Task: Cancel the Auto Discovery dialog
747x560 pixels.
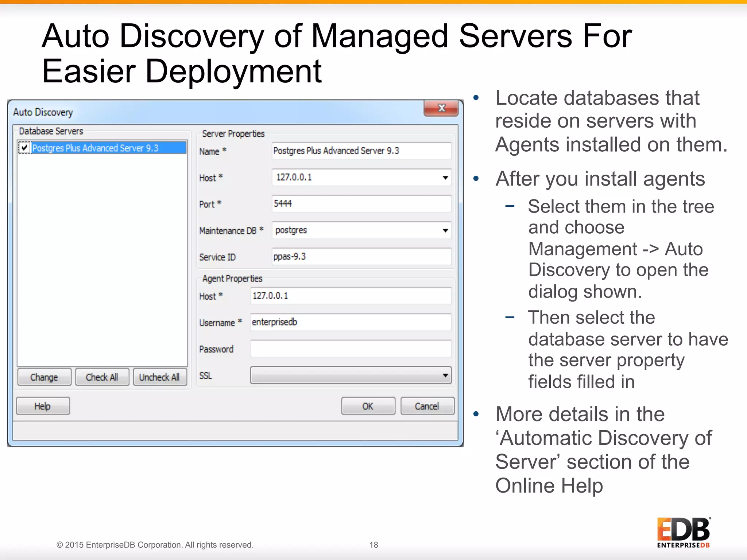Action: tap(427, 406)
